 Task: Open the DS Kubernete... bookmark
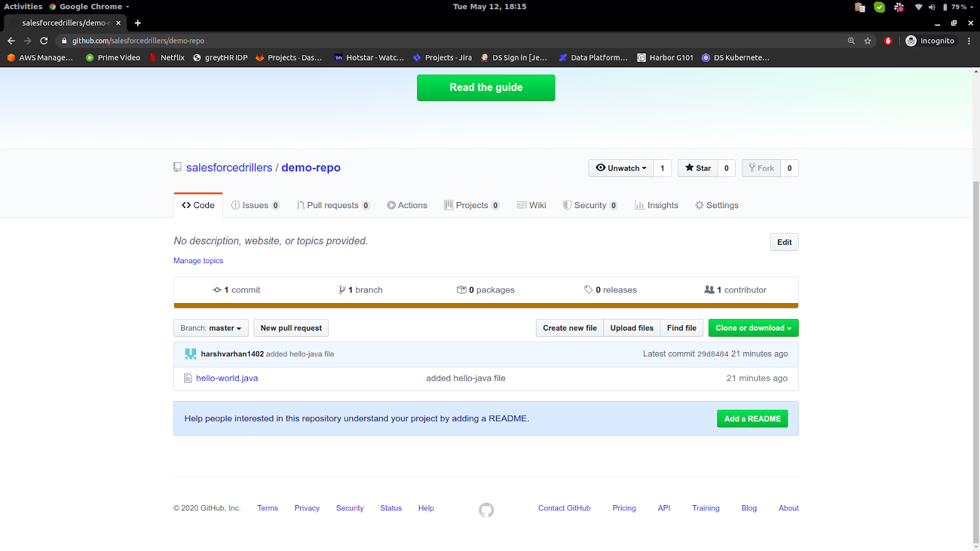(x=735, y=58)
